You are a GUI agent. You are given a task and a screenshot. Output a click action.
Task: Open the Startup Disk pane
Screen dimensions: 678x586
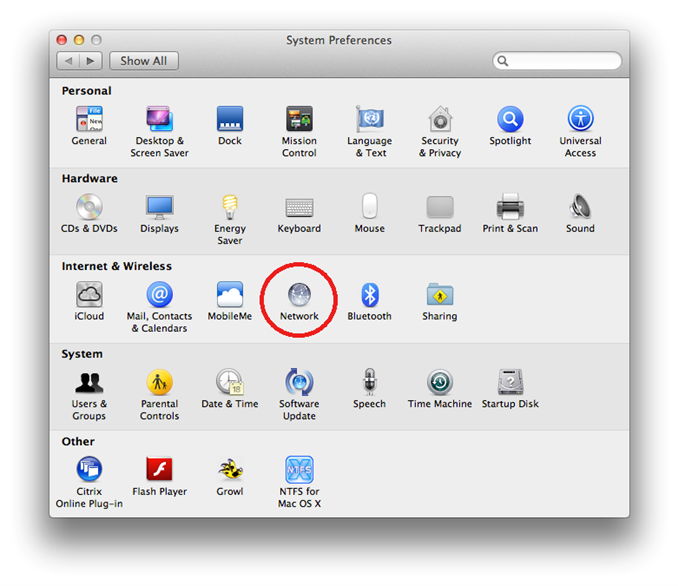coord(510,383)
